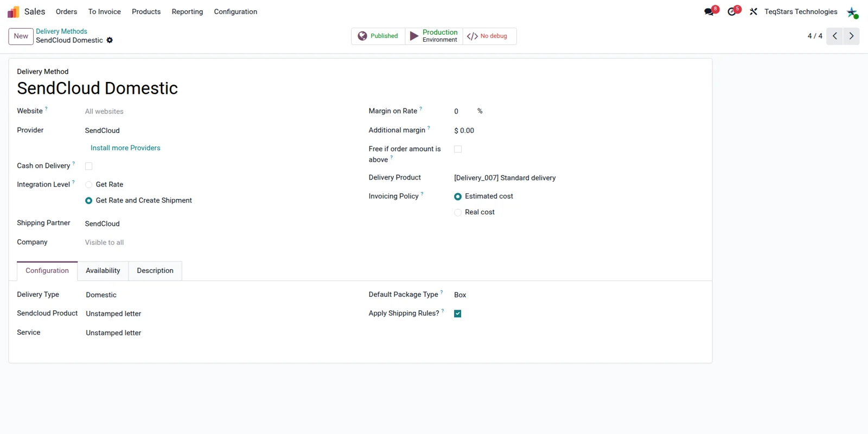
Task: Show help tooltip for Invoicing Policy
Action: pos(422,194)
